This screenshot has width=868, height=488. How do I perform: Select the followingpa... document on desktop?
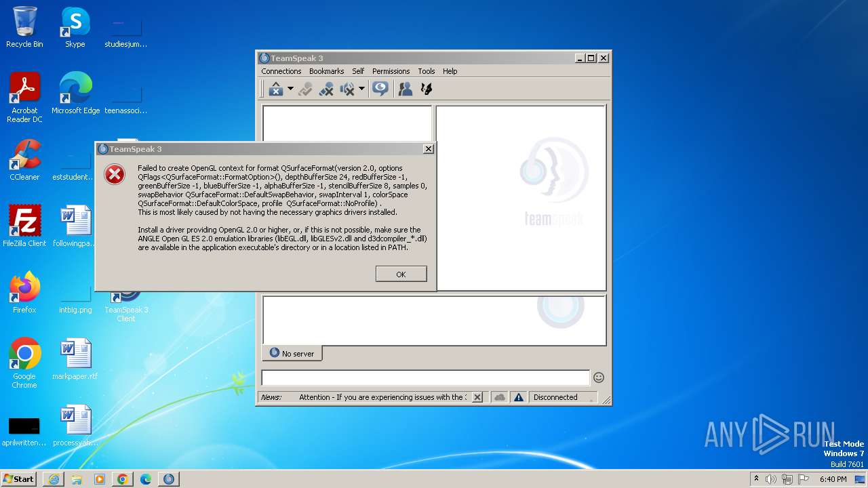pyautogui.click(x=75, y=226)
